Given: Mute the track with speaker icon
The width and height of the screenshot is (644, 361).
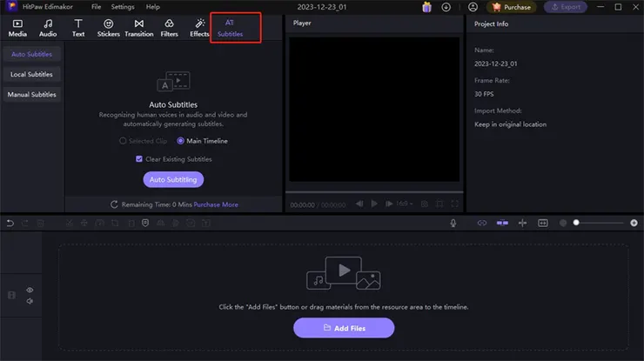Looking at the screenshot, I should (30, 301).
